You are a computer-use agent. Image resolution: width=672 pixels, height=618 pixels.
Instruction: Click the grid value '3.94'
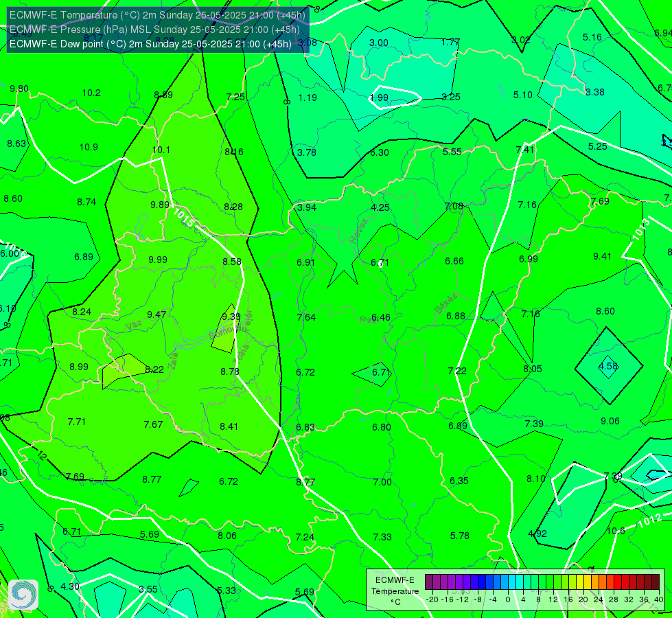(x=307, y=207)
